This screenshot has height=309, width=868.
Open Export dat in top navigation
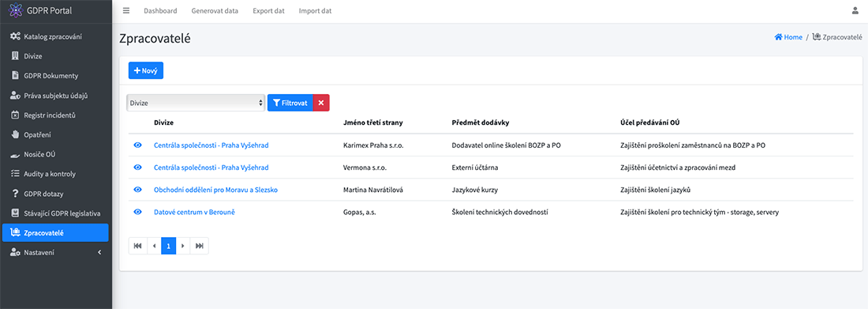point(268,10)
